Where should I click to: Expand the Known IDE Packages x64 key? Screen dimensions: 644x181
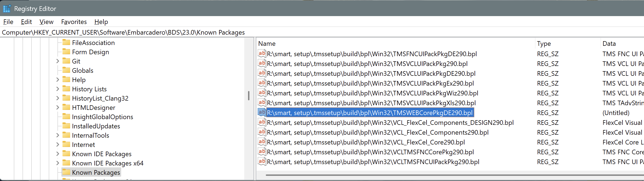[x=58, y=163]
